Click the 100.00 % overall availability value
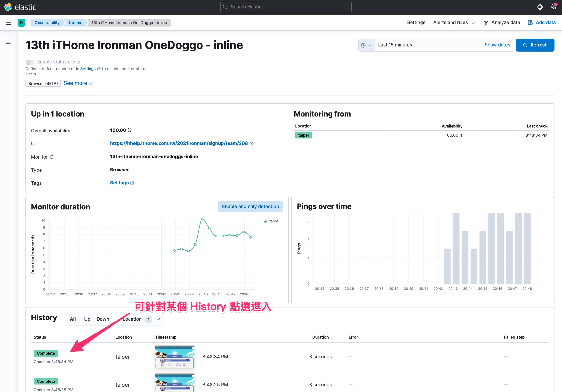Image resolution: width=562 pixels, height=392 pixels. tap(120, 130)
